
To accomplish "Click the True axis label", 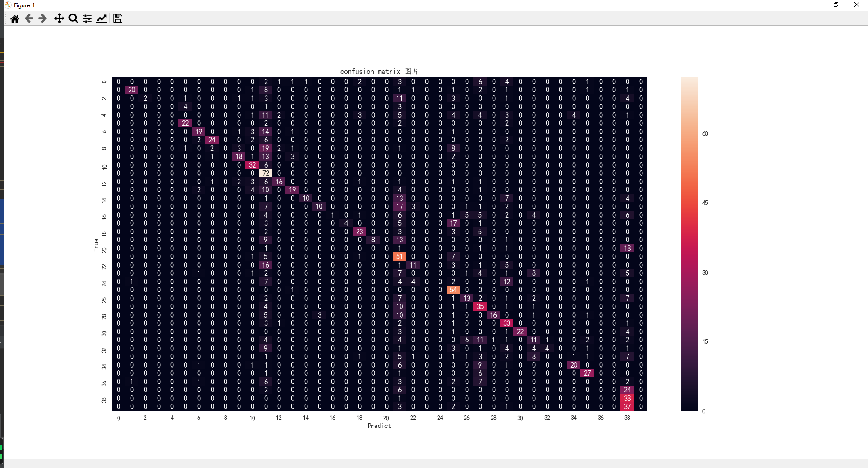I will [x=95, y=244].
